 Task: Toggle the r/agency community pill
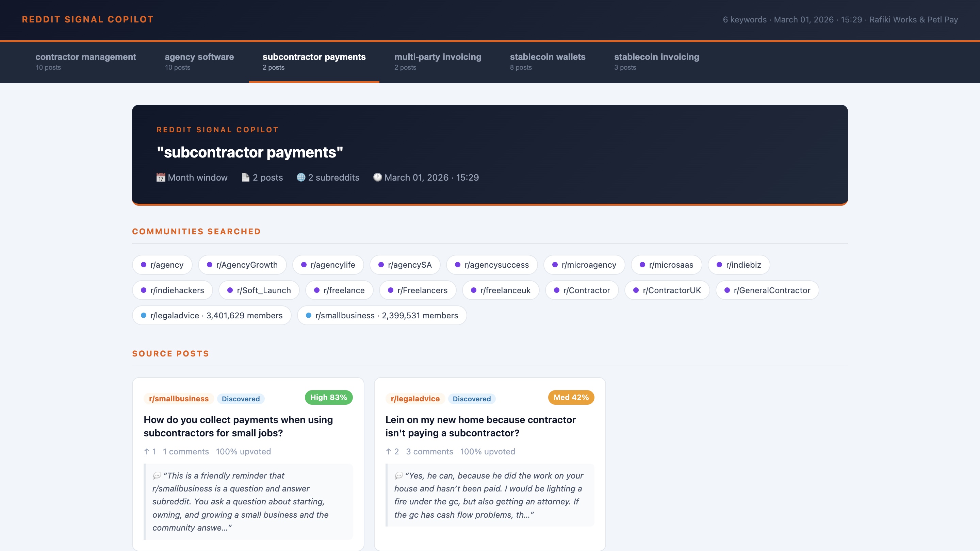(x=162, y=265)
